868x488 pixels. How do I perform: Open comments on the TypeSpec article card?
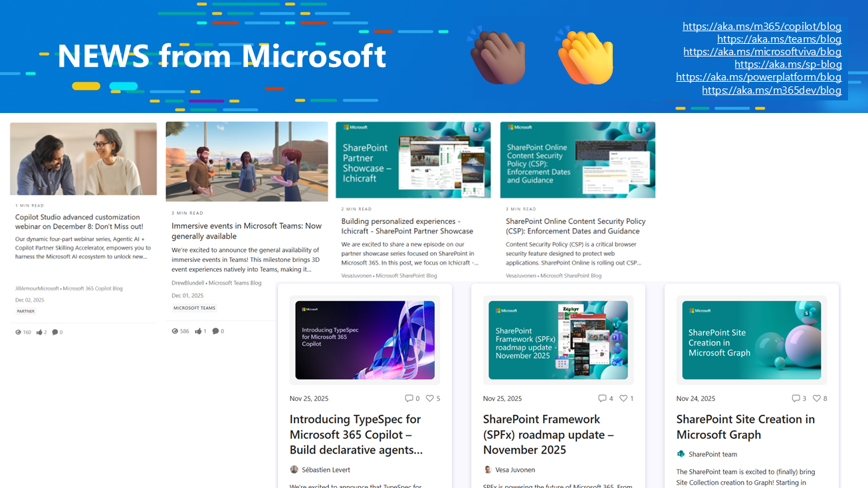(409, 398)
